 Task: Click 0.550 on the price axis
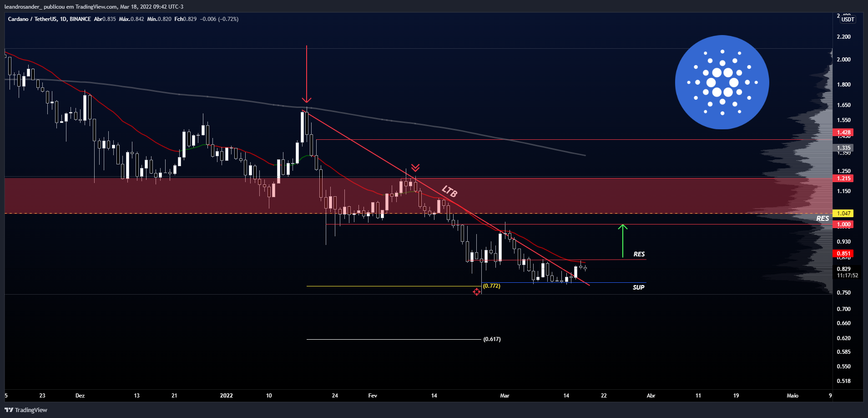point(843,367)
